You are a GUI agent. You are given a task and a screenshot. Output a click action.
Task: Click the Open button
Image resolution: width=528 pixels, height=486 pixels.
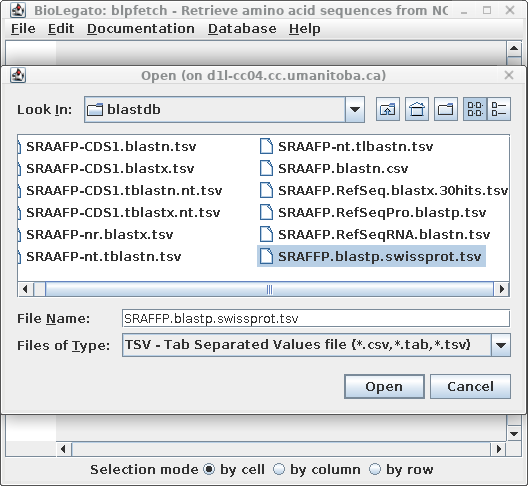[x=384, y=386]
